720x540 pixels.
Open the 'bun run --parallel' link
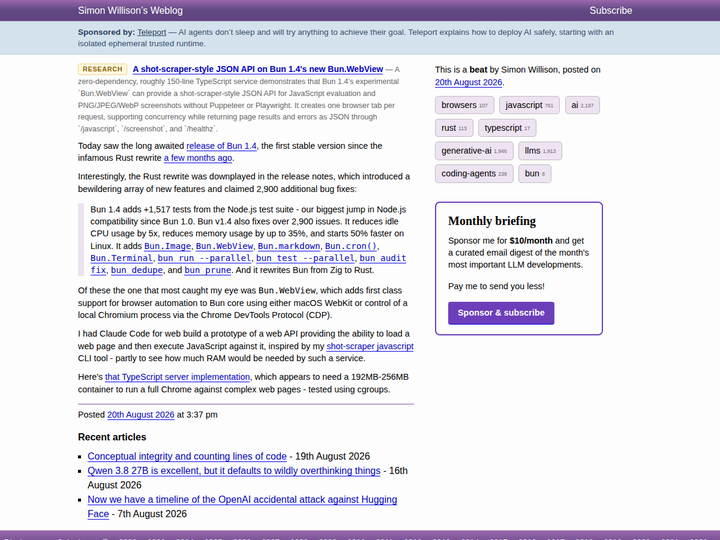204,258
